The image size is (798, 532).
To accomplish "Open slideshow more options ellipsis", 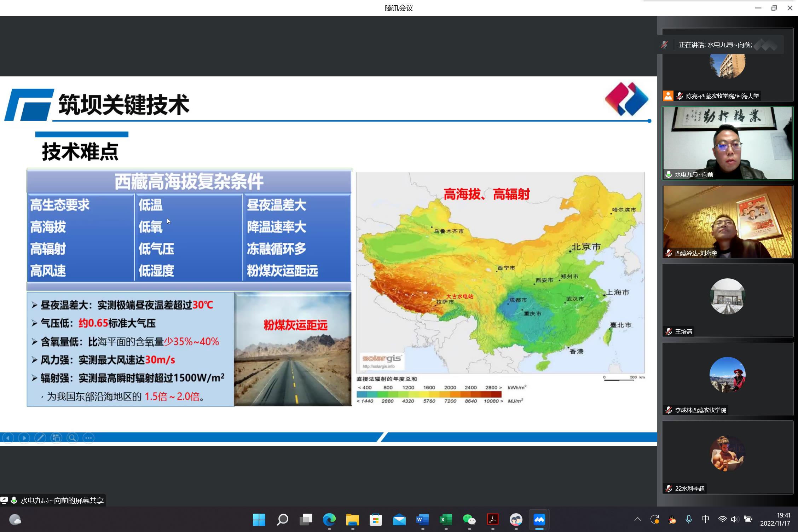I will (88, 438).
